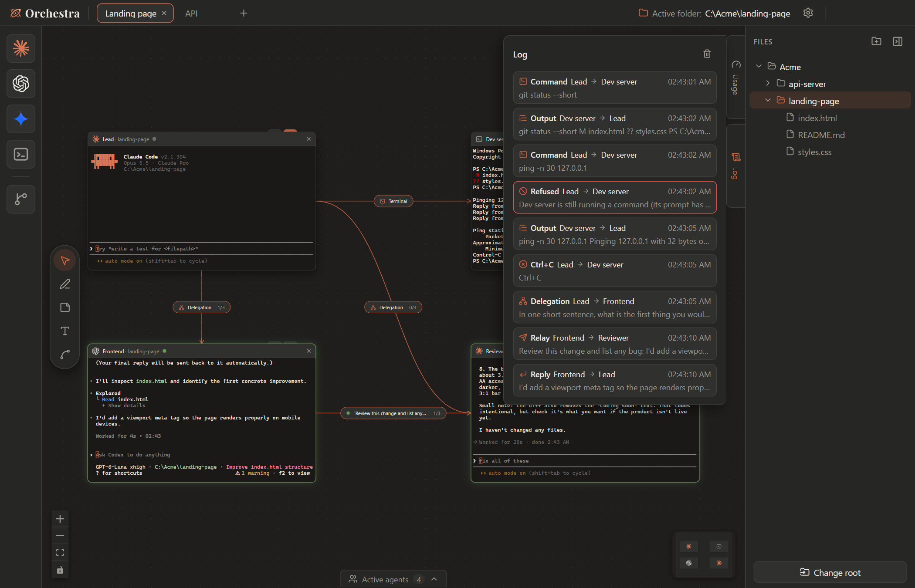Open the Ctrl+C Lead log entry
Image resolution: width=915 pixels, height=588 pixels.
coord(615,271)
